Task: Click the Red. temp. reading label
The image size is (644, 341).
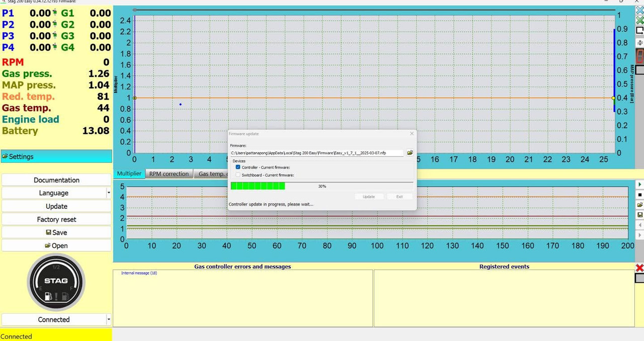Action: coord(28,97)
